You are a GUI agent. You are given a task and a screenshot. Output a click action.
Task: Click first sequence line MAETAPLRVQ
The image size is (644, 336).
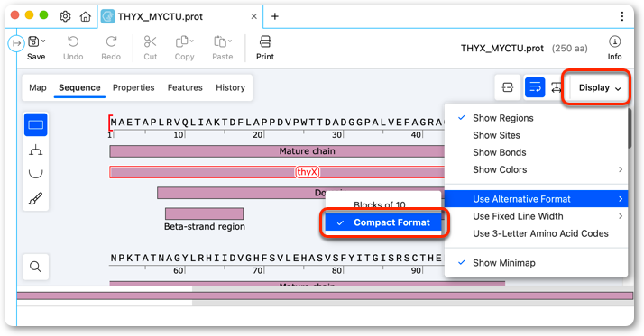tap(277, 123)
